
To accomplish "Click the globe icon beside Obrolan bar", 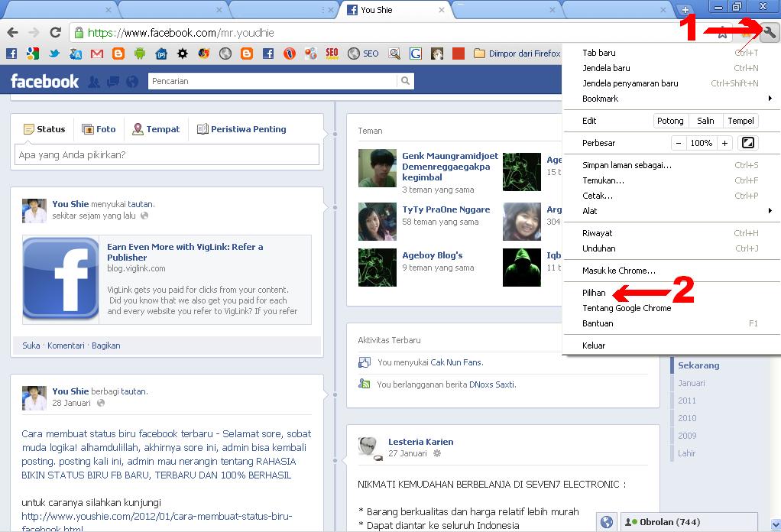I will (x=607, y=522).
